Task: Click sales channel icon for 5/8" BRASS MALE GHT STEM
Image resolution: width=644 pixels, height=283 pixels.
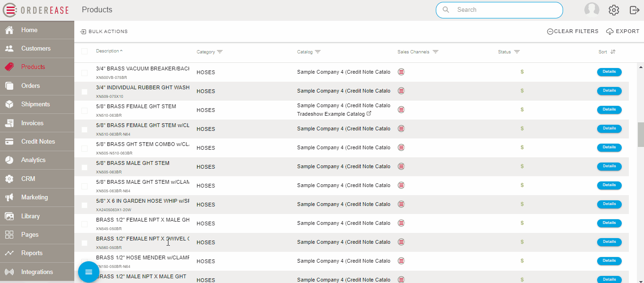Action: [x=401, y=166]
